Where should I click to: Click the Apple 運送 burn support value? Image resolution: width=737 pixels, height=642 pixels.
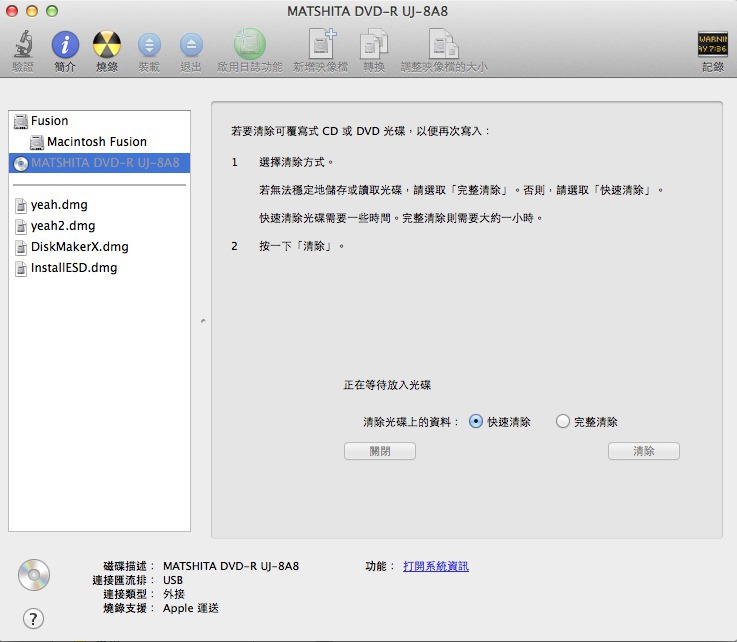pyautogui.click(x=191, y=608)
